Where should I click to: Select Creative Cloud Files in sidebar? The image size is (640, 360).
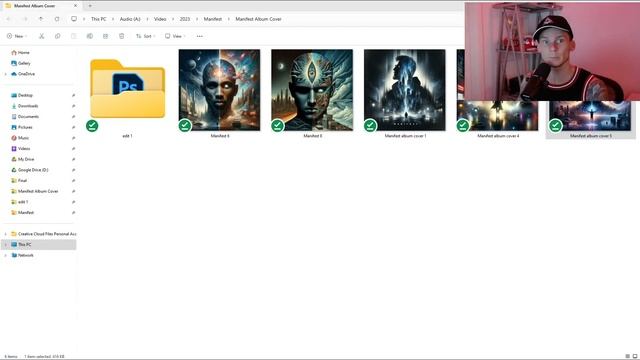(44, 234)
